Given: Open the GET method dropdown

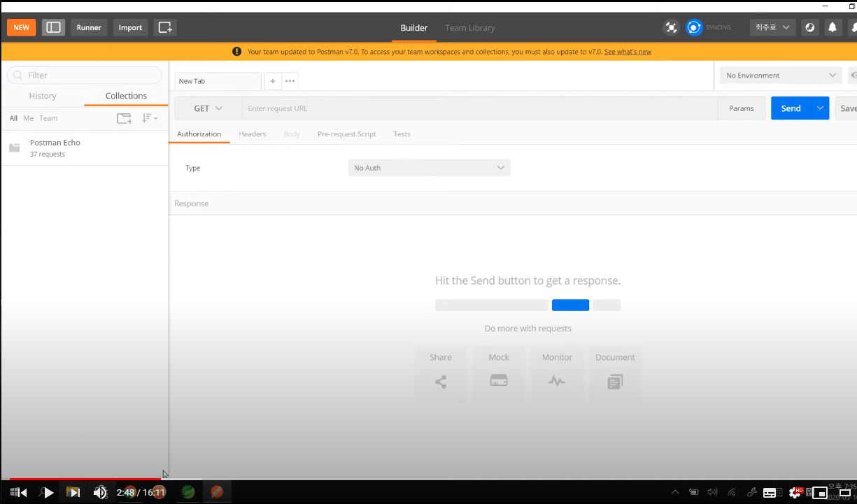Looking at the screenshot, I should pyautogui.click(x=208, y=108).
